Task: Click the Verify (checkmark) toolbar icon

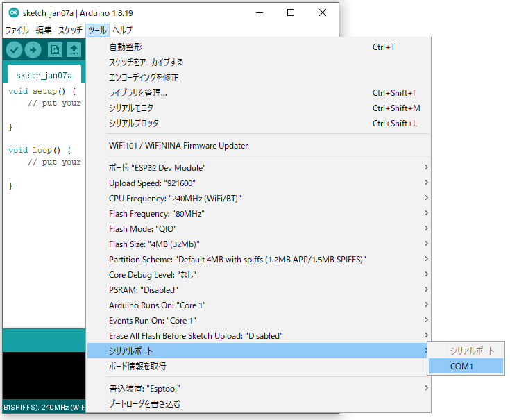Action: point(14,50)
